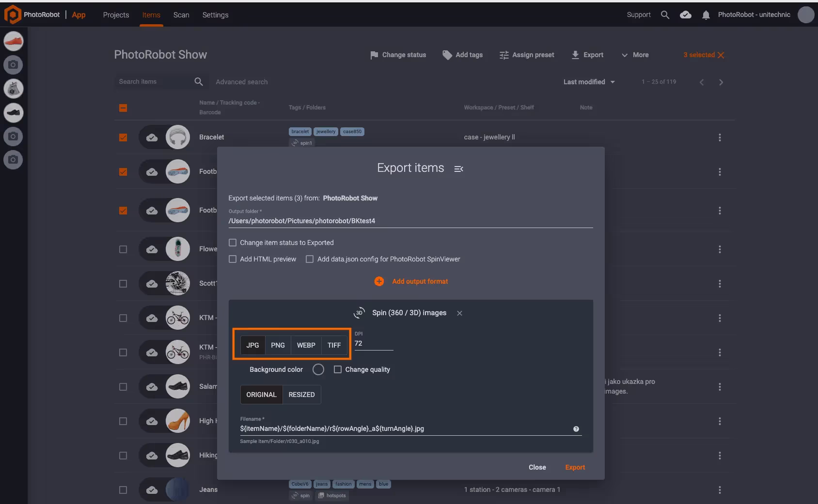
Task: Click Add tags toolbar button
Action: [x=462, y=55]
